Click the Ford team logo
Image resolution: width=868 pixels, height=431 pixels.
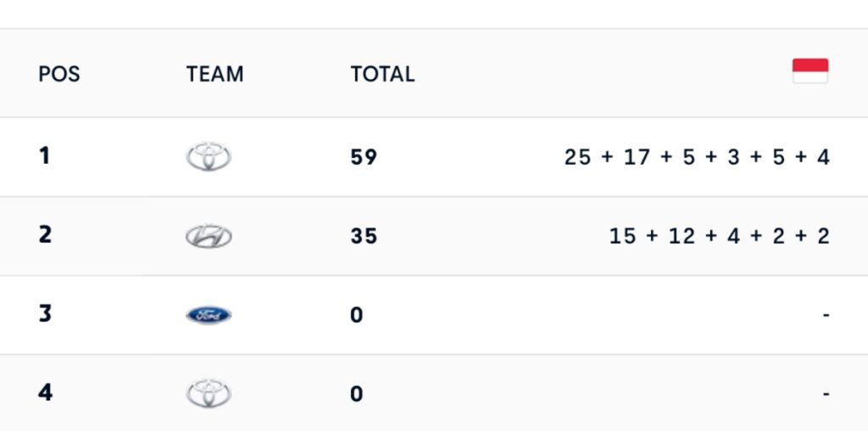[x=209, y=316]
